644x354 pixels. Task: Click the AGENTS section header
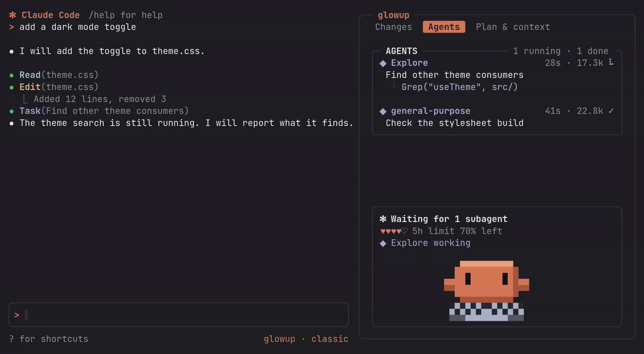tap(401, 51)
